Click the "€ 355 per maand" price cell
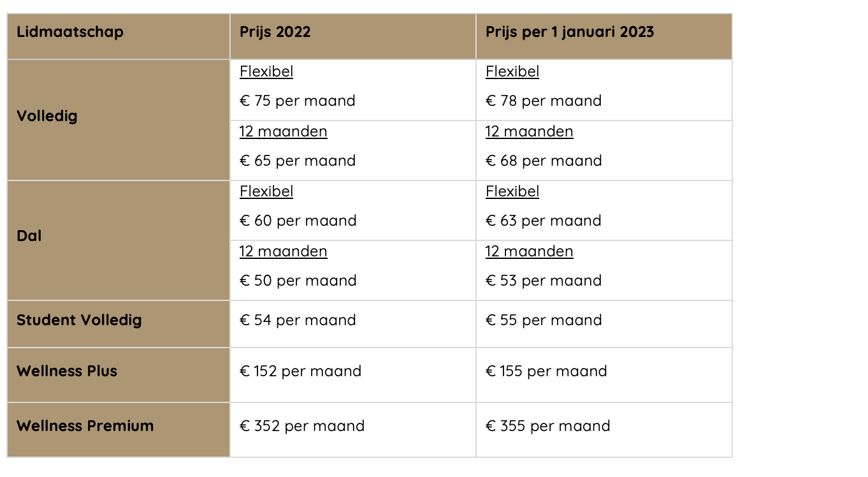Image resolution: width=868 pixels, height=477 pixels. coord(548,426)
